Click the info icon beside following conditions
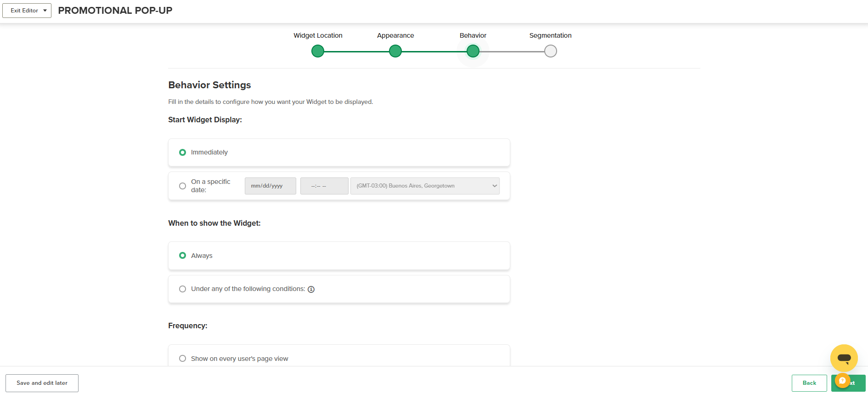868x394 pixels. click(x=311, y=289)
